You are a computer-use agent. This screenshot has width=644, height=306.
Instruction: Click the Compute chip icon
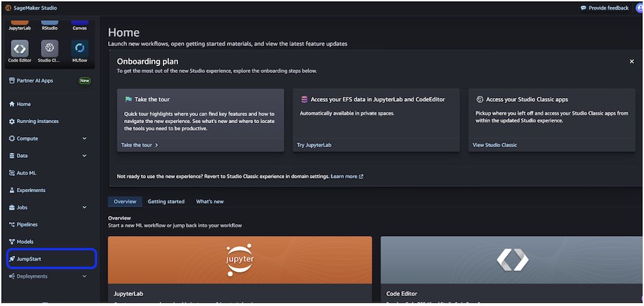(12, 139)
